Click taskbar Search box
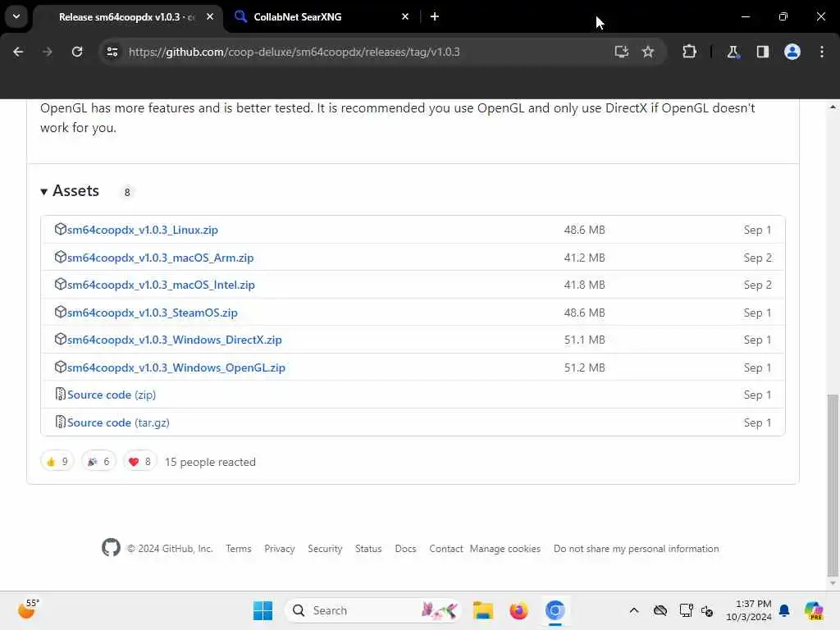The image size is (840, 630). coord(373,610)
